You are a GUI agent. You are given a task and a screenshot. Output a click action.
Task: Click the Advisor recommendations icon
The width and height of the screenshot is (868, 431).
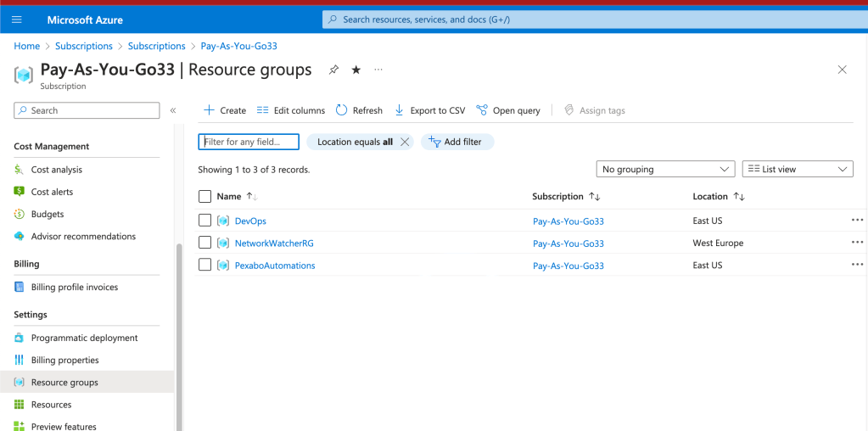pyautogui.click(x=19, y=236)
